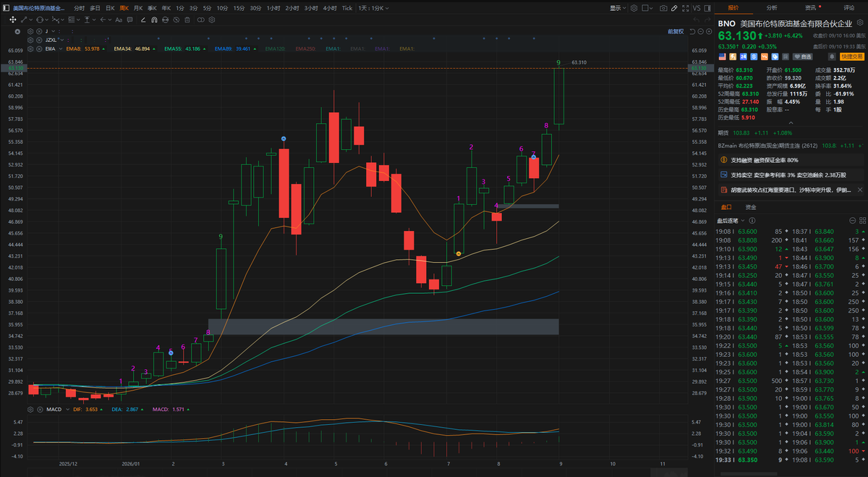The width and height of the screenshot is (868, 477).
Task: Open VS compare mode
Action: coord(697,8)
